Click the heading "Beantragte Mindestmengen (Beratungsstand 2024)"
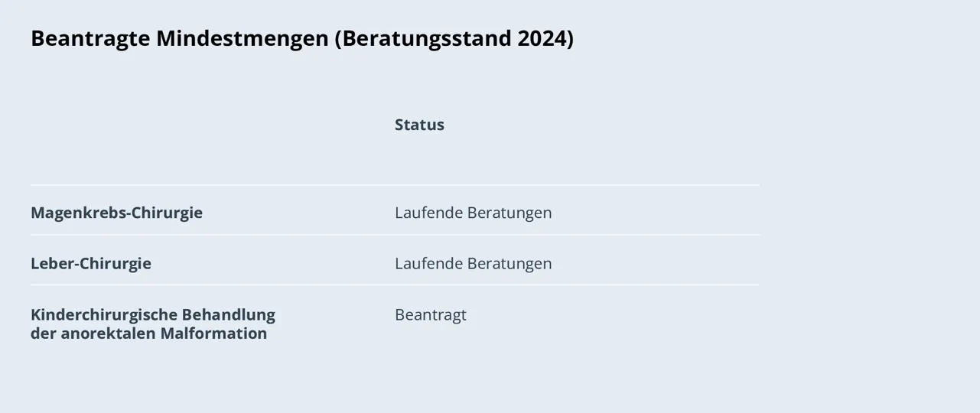This screenshot has height=413, width=980. (x=302, y=38)
